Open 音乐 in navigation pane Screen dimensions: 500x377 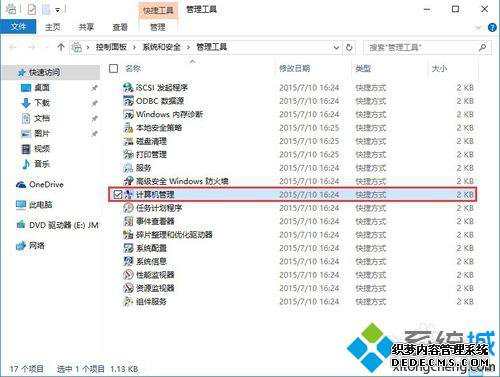(x=42, y=164)
